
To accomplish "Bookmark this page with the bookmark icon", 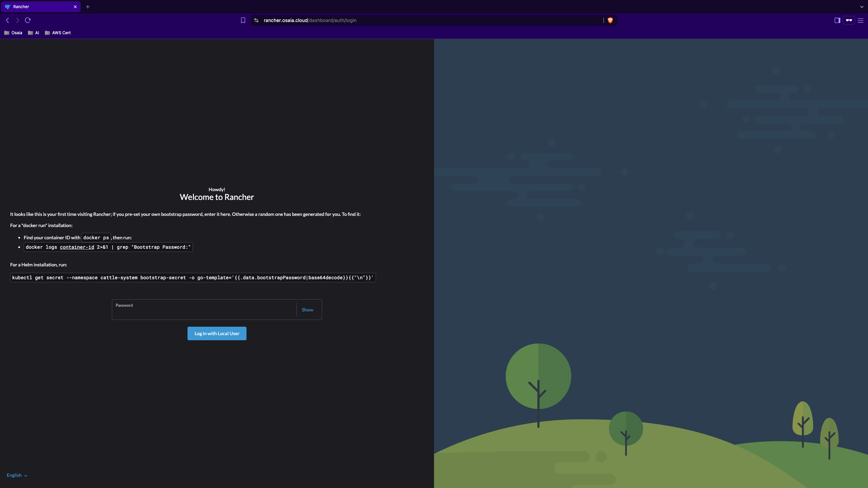I will [243, 20].
